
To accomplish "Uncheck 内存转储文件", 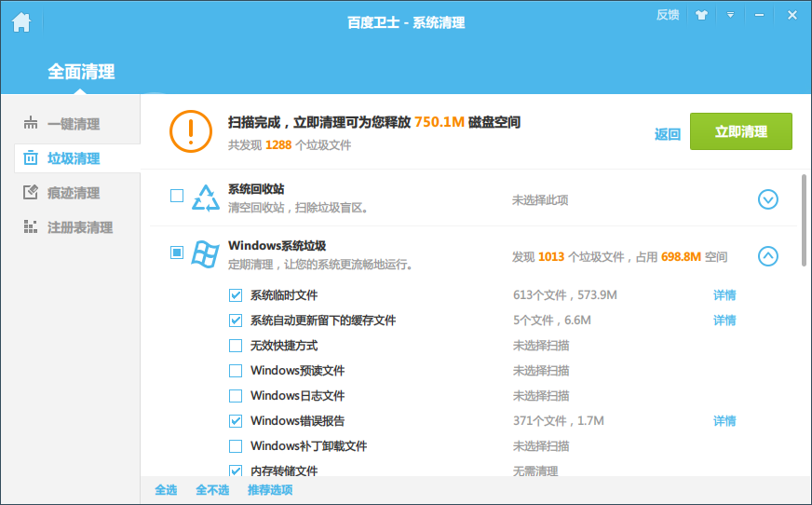I will click(236, 471).
